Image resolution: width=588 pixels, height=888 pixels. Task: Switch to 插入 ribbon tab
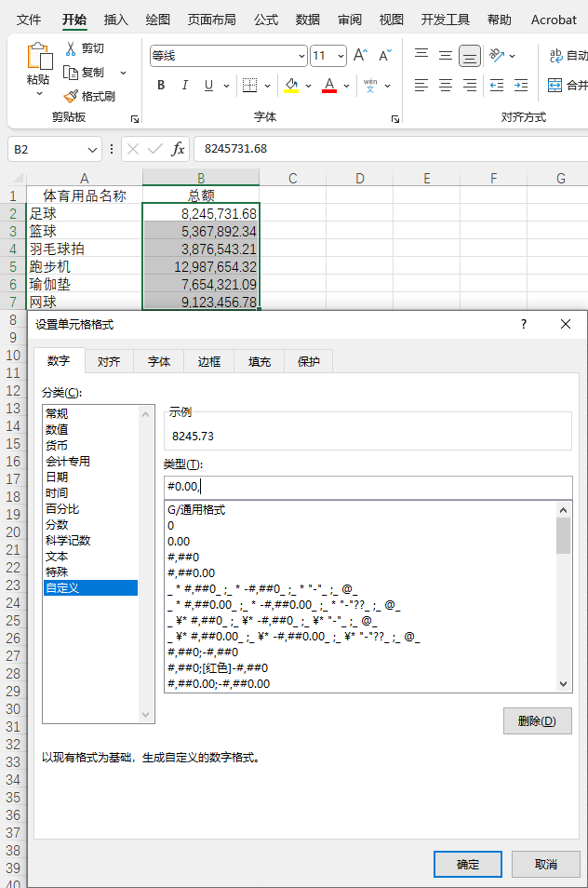tap(116, 20)
